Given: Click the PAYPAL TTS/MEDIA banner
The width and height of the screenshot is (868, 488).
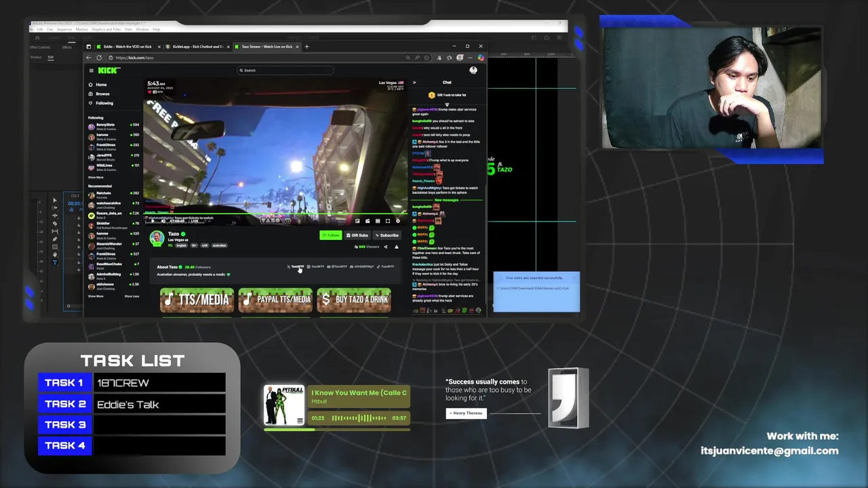Looking at the screenshot, I should click(x=275, y=300).
